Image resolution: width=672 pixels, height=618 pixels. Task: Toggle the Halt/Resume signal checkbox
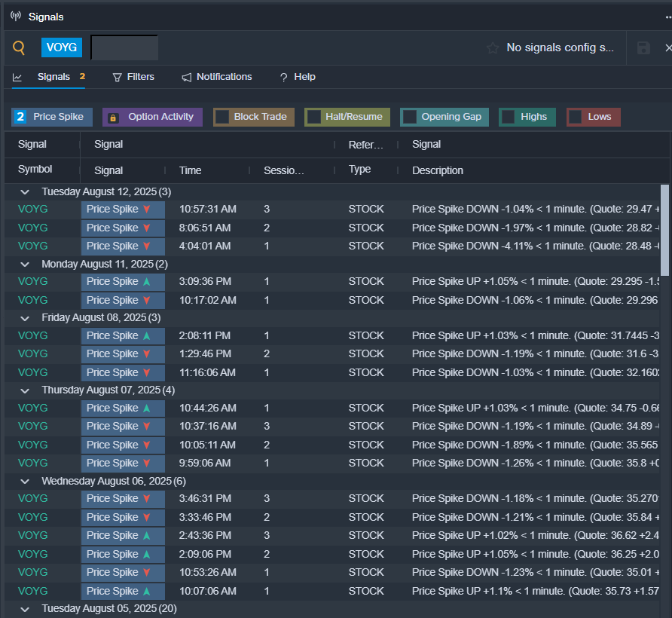(x=313, y=117)
